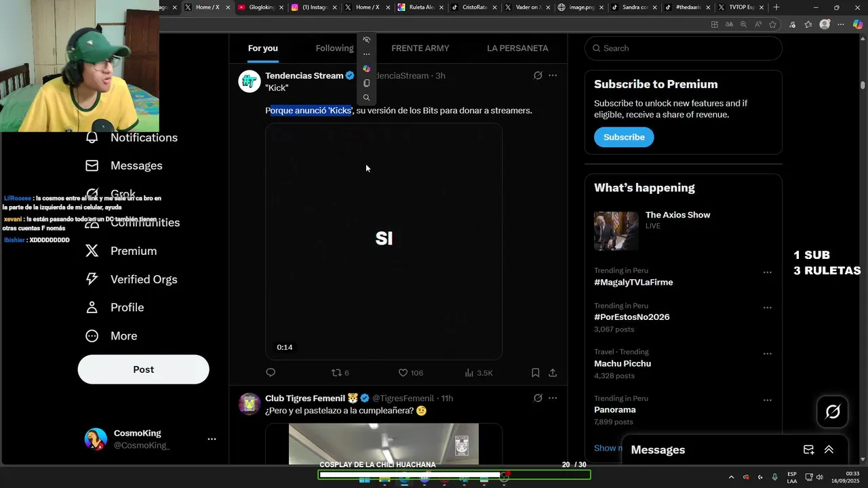Screen dimensions: 868x488
Task: Expand the Messages drawer
Action: coord(829,449)
